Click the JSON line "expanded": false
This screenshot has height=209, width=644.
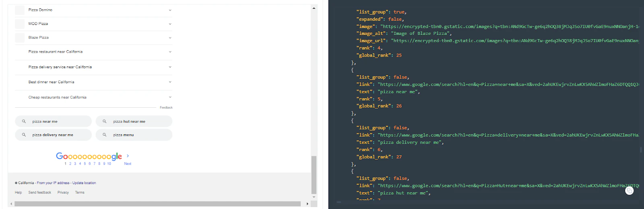point(380,19)
